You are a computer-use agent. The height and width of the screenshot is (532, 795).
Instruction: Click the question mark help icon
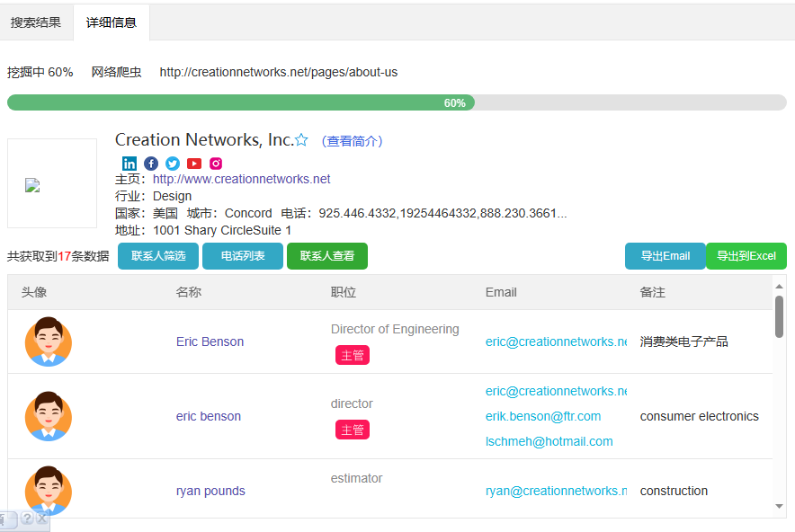(27, 518)
